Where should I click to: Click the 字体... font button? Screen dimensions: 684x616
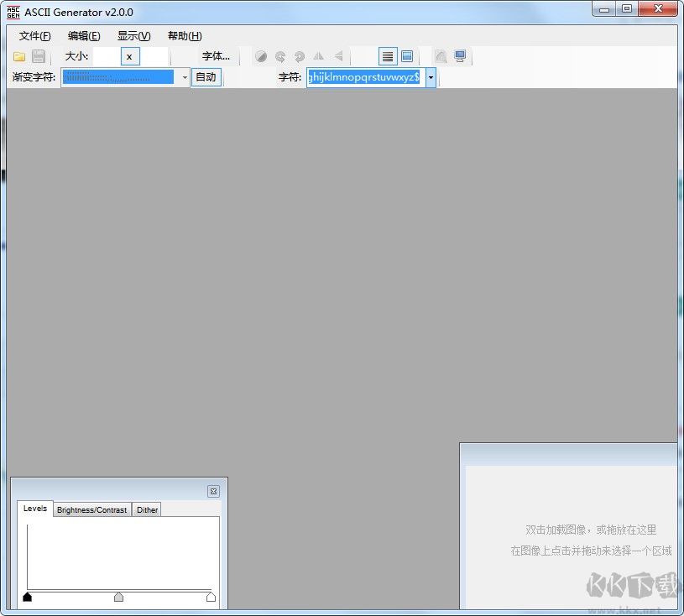[x=216, y=56]
